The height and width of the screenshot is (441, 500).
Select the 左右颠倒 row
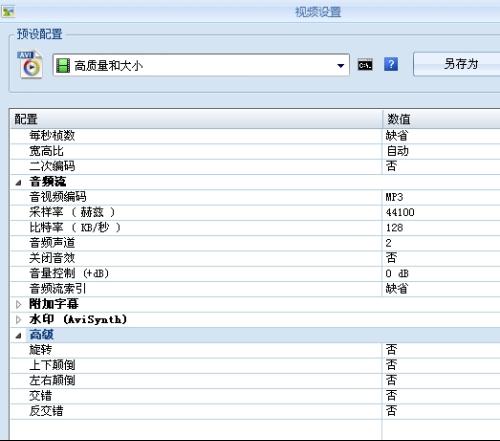[x=255, y=381]
